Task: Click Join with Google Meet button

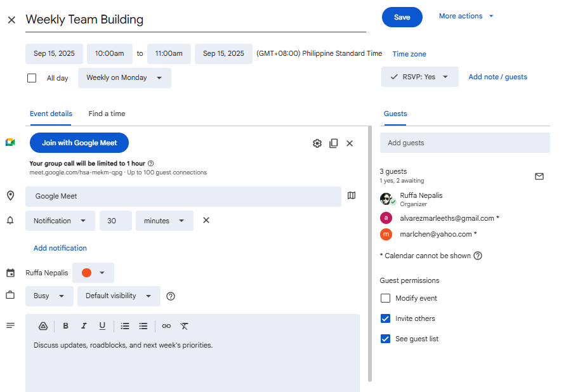Action: click(x=79, y=143)
